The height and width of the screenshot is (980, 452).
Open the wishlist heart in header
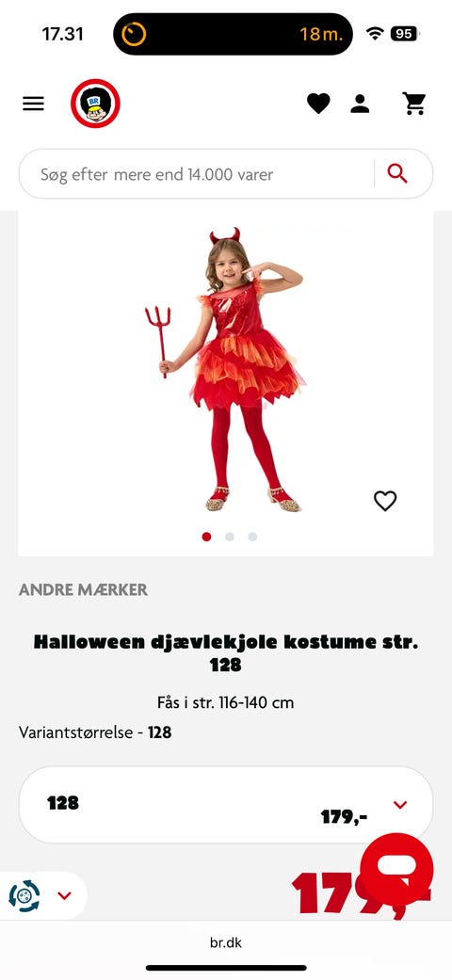(x=318, y=104)
